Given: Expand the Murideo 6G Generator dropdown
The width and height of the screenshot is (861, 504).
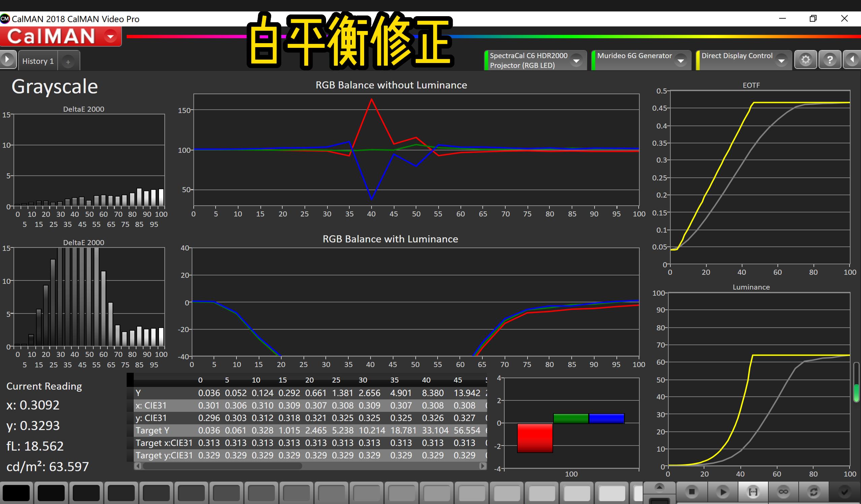Looking at the screenshot, I should [x=680, y=61].
